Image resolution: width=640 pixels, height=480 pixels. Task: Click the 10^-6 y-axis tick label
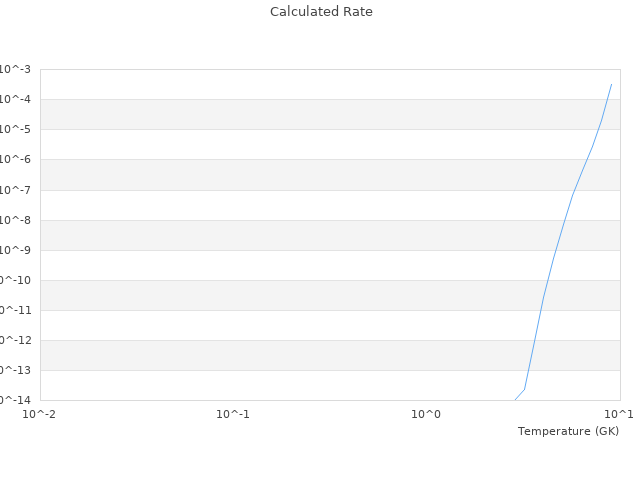pyautogui.click(x=15, y=159)
